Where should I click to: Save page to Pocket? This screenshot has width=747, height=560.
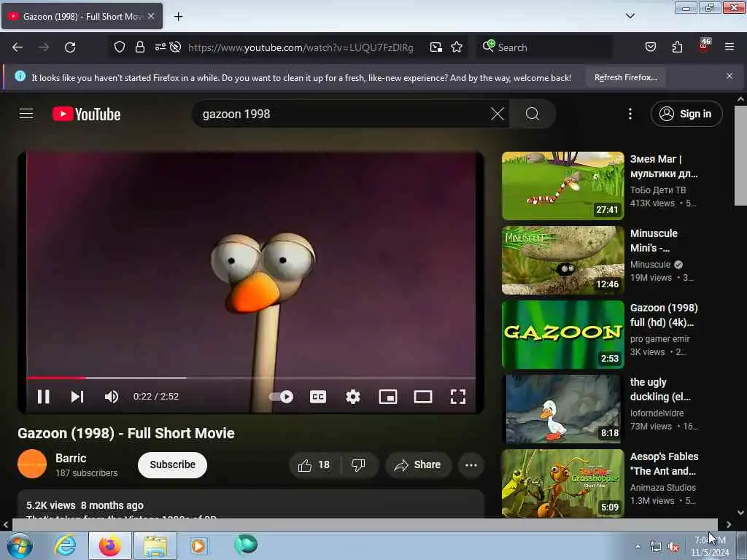point(650,47)
